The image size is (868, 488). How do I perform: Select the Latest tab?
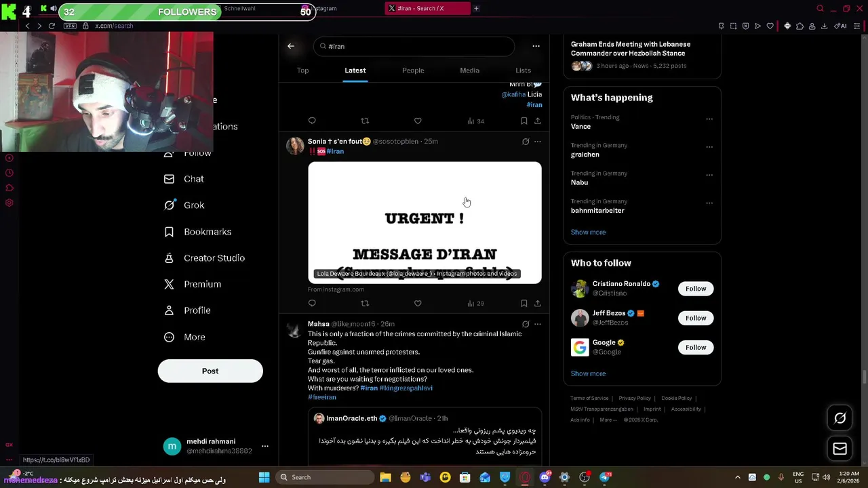pos(355,70)
